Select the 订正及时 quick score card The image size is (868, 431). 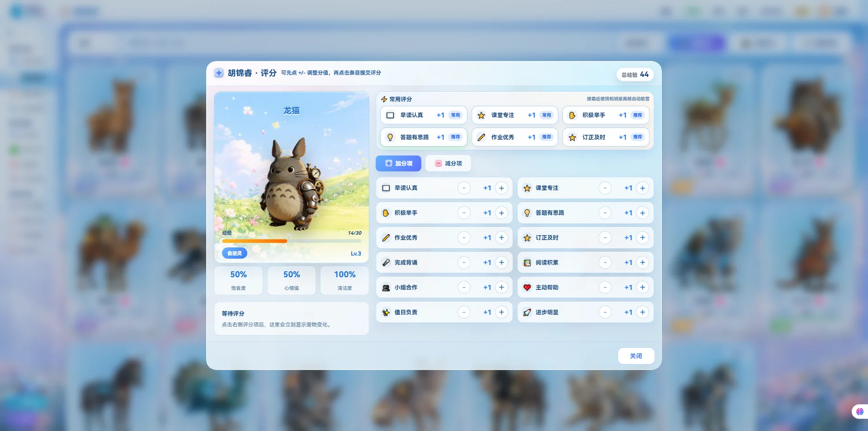coord(606,137)
